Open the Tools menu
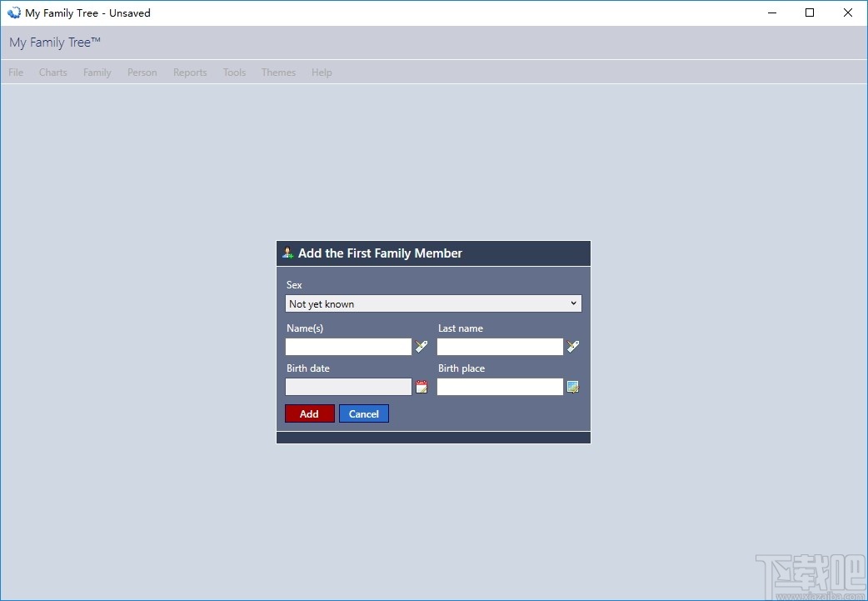The image size is (868, 601). 235,73
